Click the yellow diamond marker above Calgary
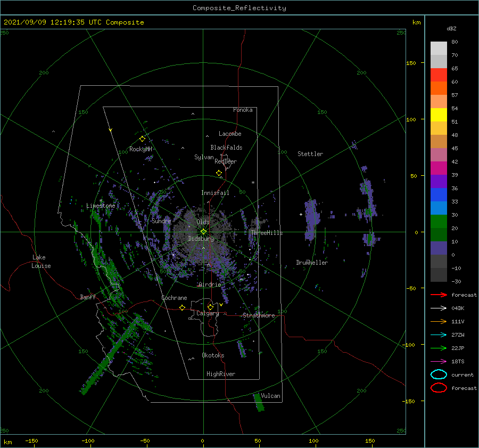This screenshot has width=479, height=448. [x=210, y=307]
